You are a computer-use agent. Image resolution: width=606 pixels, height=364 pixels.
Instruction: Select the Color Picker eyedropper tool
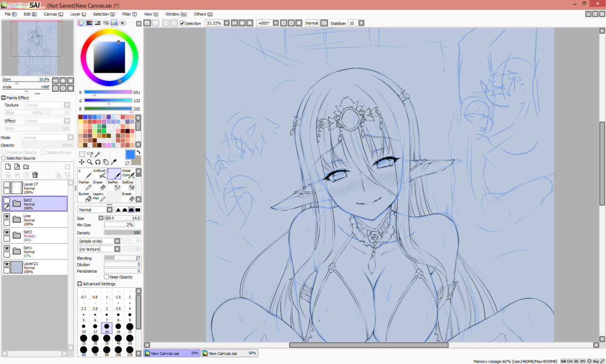click(x=114, y=162)
